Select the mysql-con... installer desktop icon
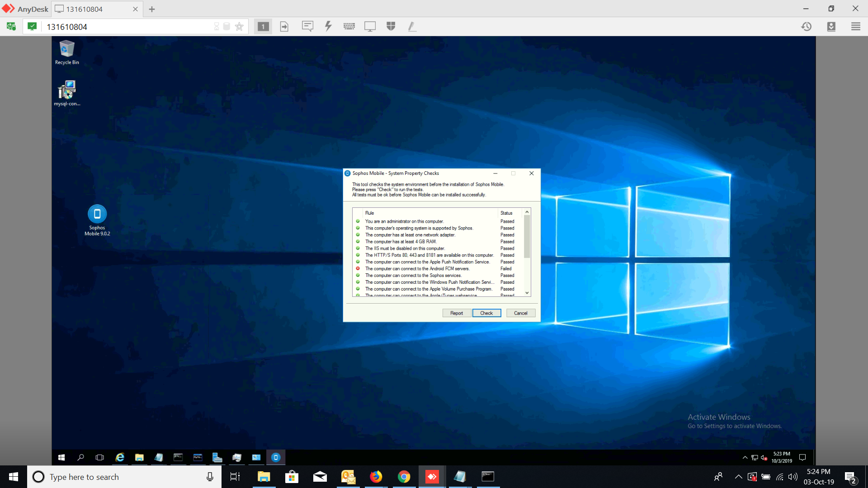The width and height of the screenshot is (868, 488). tap(67, 94)
